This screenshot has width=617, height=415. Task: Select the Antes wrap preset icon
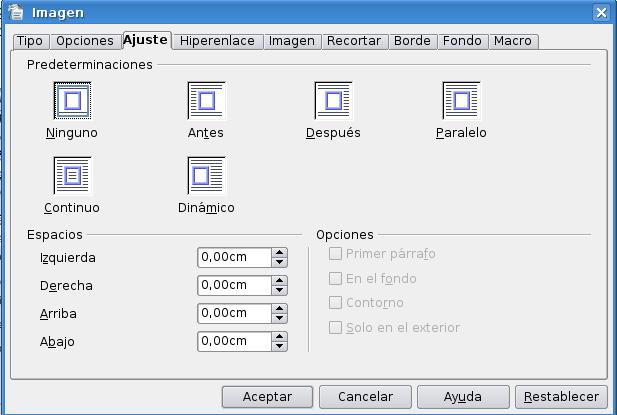[x=206, y=101]
